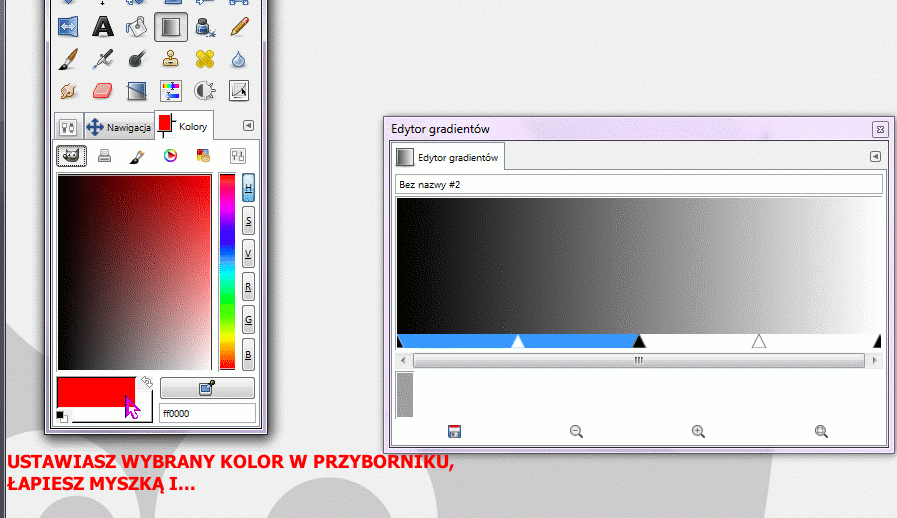Image resolution: width=897 pixels, height=518 pixels.
Task: Select the Text tool
Action: click(x=102, y=26)
